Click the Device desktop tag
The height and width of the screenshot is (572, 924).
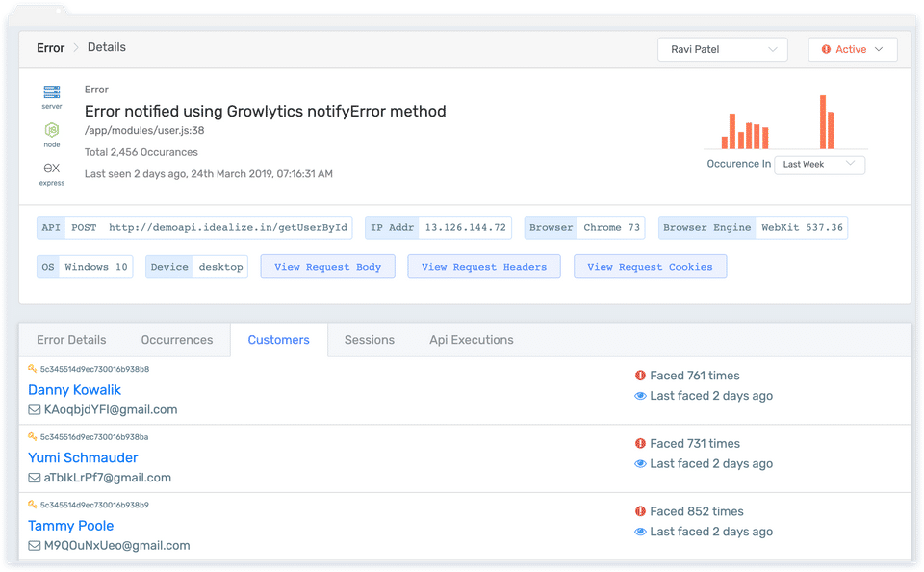[196, 267]
